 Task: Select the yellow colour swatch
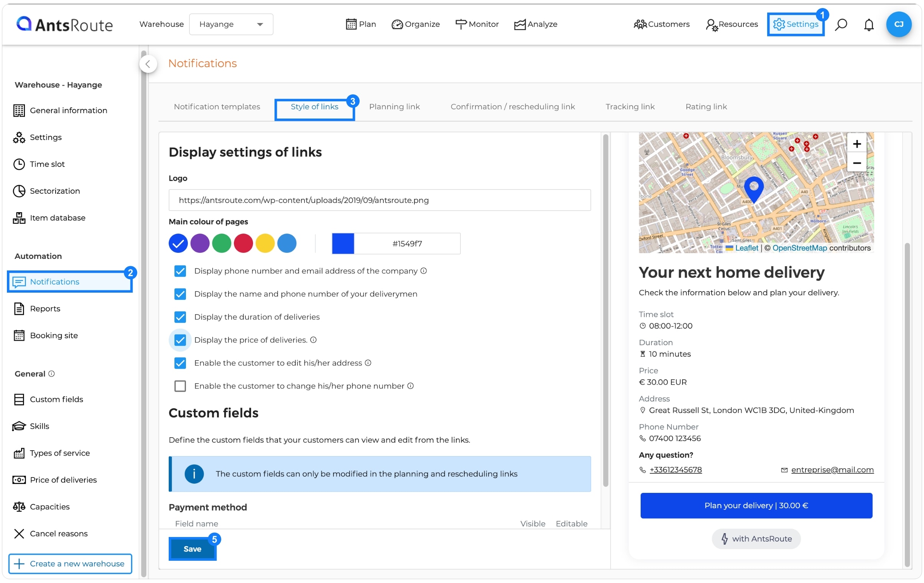click(x=265, y=243)
